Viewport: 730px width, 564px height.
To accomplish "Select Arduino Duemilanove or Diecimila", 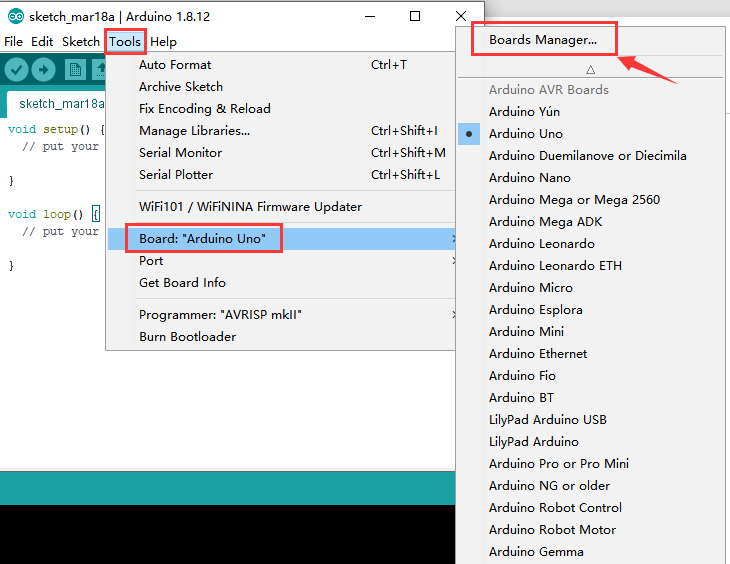I will (x=590, y=156).
